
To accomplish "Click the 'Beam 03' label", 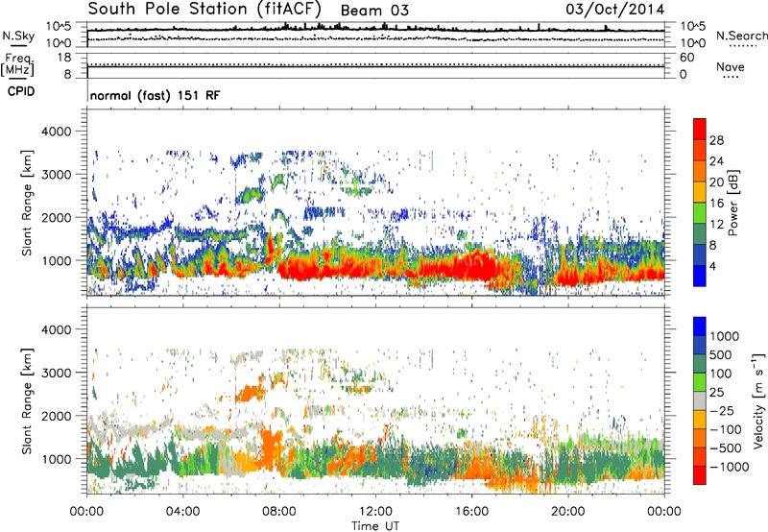I will 374,11.
